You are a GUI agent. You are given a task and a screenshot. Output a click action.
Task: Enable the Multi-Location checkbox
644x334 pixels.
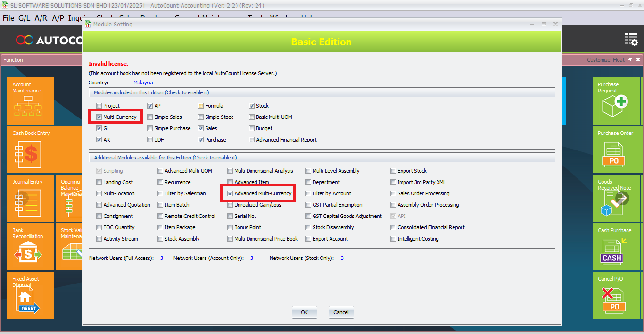99,193
